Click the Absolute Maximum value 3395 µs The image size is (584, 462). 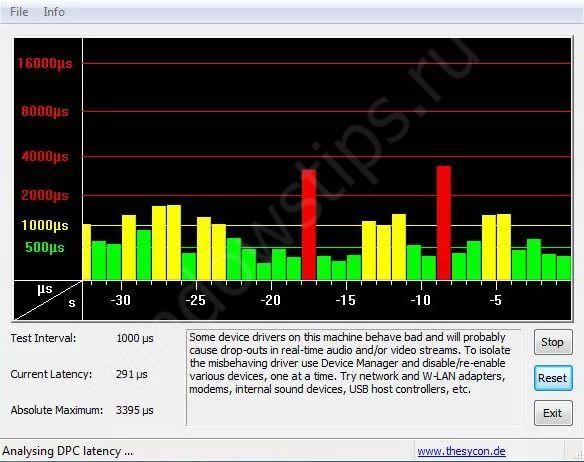(x=135, y=410)
